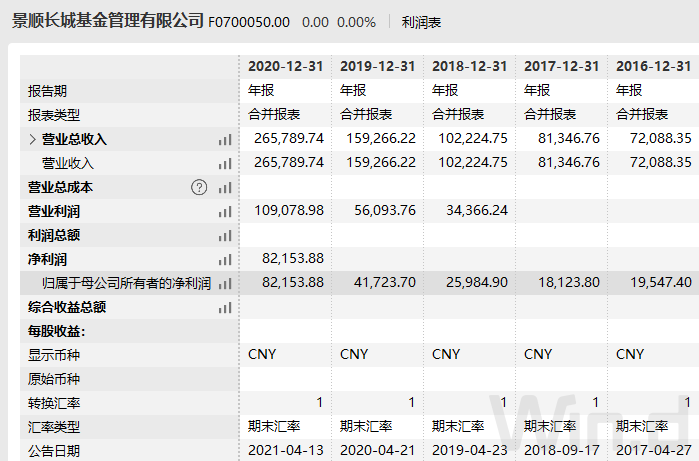The height and width of the screenshot is (461, 699).
Task: Click the fund code F0700050.00
Action: tap(249, 22)
